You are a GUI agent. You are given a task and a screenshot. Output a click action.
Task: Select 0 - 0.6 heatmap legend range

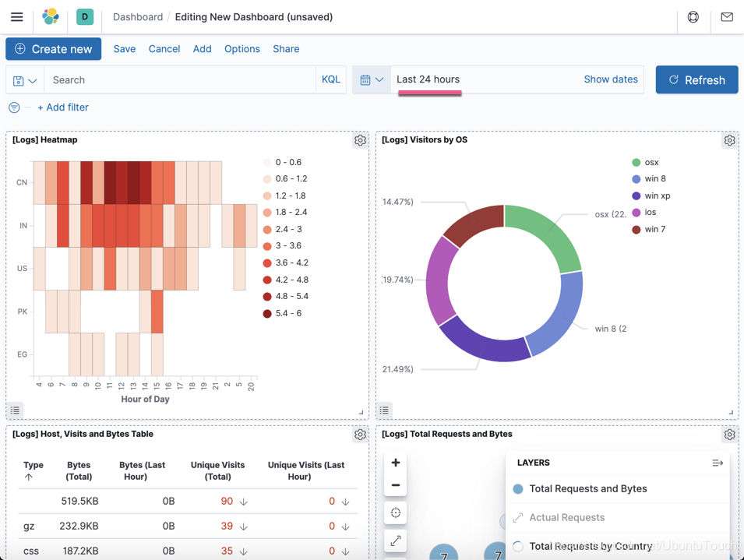282,162
